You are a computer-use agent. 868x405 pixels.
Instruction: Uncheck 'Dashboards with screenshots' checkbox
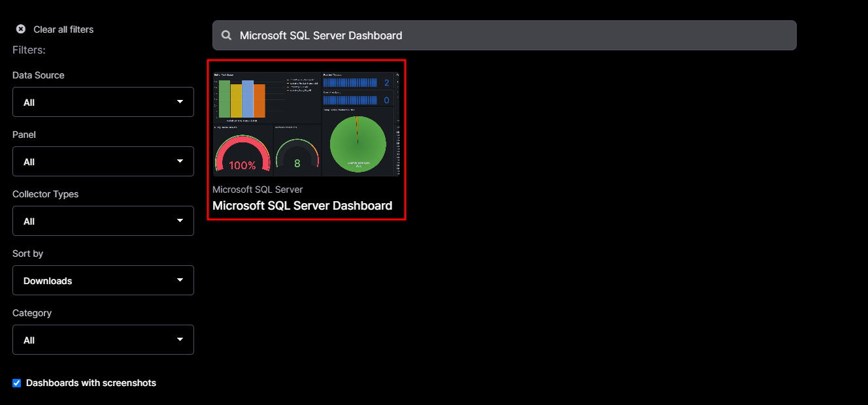(17, 383)
